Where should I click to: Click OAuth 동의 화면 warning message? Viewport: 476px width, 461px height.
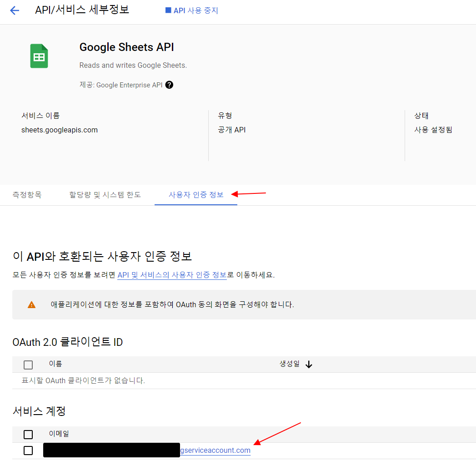[x=172, y=304]
